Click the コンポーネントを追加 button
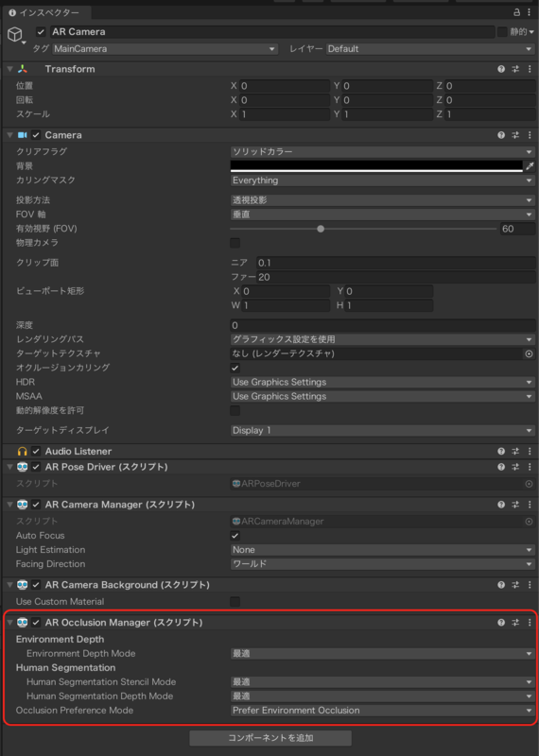 (x=270, y=738)
